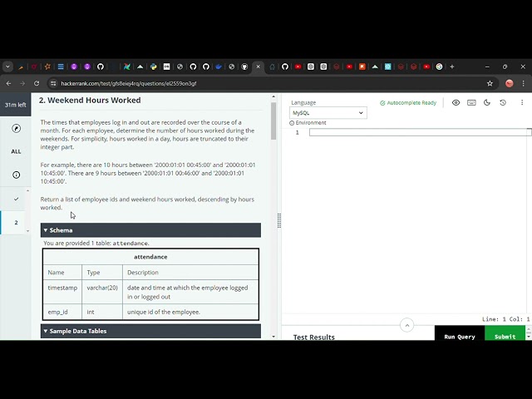Collapse the Schema section
Screen dimensions: 532x399
coord(150,230)
